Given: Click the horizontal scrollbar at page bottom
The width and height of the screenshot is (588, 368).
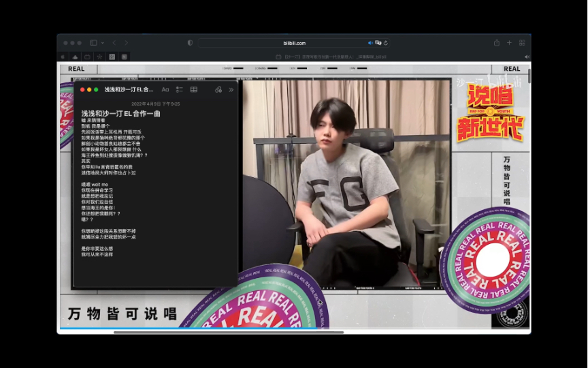Looking at the screenshot, I should [229, 332].
